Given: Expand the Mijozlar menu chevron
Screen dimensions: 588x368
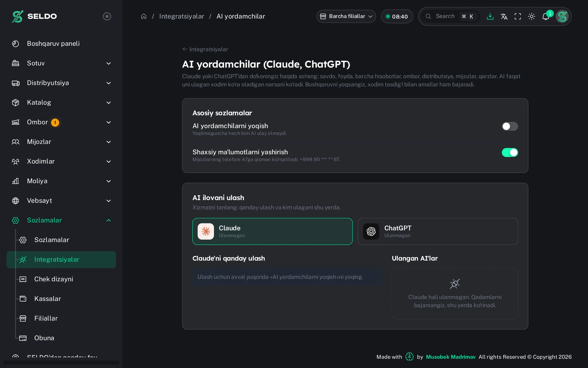Looking at the screenshot, I should [109, 142].
